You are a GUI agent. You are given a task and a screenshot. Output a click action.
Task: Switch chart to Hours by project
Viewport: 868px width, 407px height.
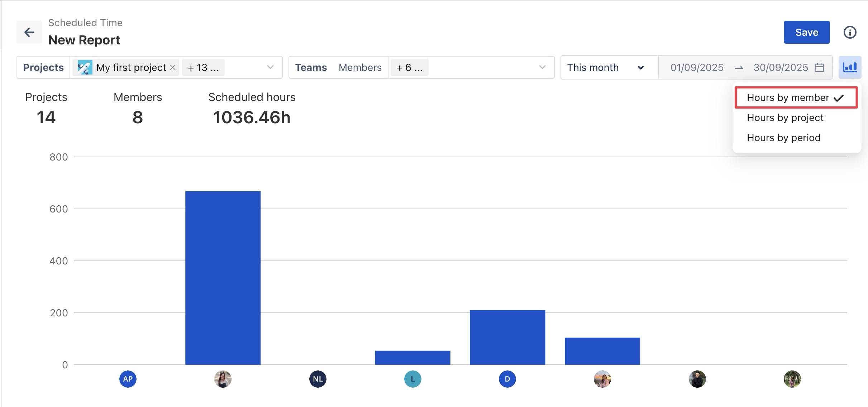point(785,118)
